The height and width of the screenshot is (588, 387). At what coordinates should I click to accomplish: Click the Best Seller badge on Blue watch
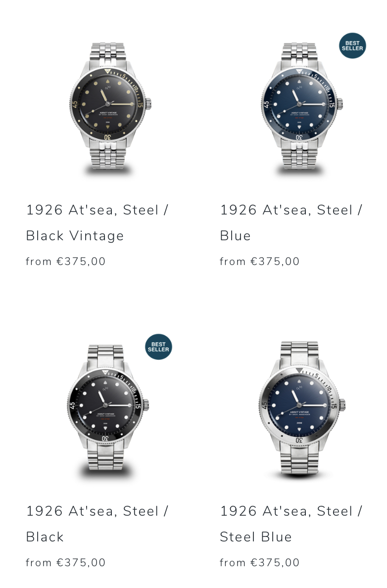pos(352,46)
